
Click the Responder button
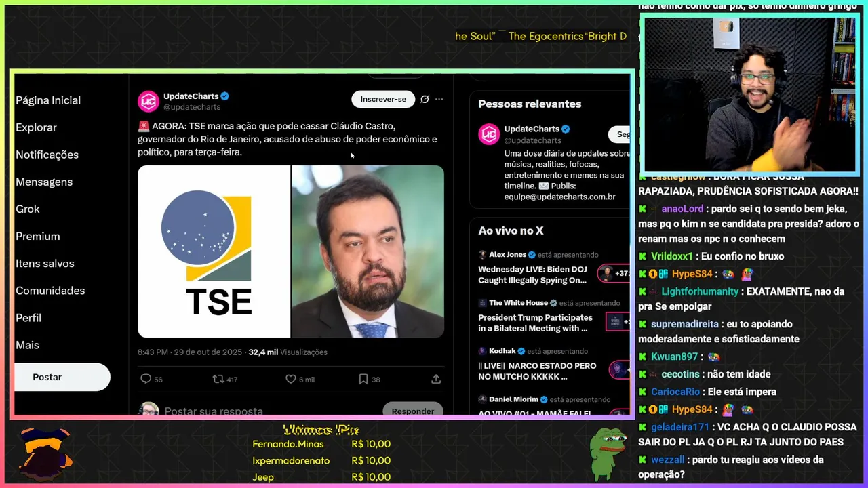(x=412, y=409)
